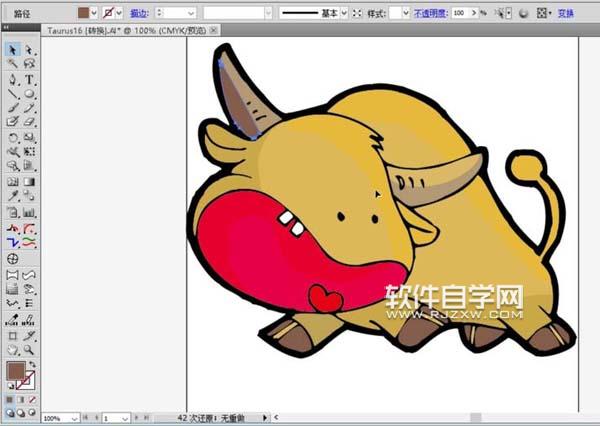Viewport: 600px width, 426px height.
Task: Select the Blend tool
Action: pos(29,196)
